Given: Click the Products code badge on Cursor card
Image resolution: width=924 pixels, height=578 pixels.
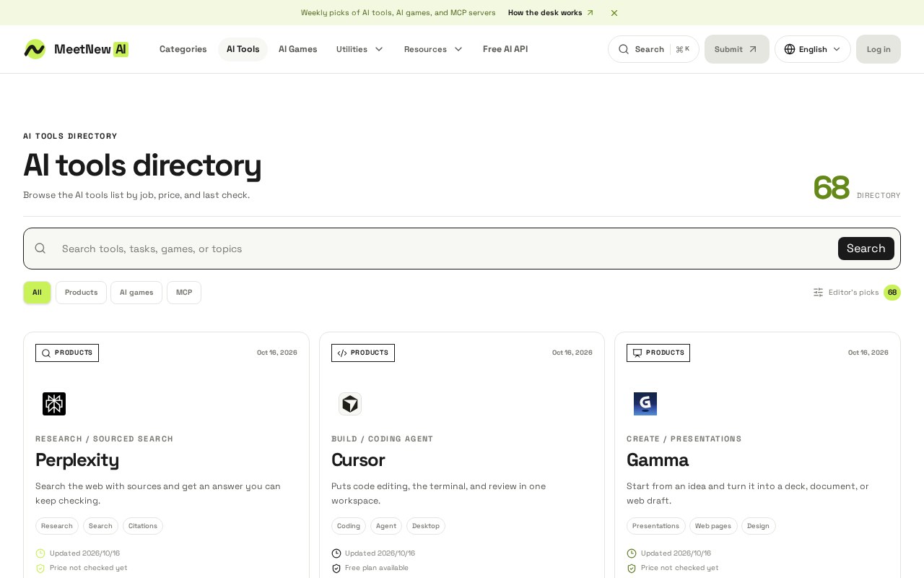Looking at the screenshot, I should pos(363,353).
